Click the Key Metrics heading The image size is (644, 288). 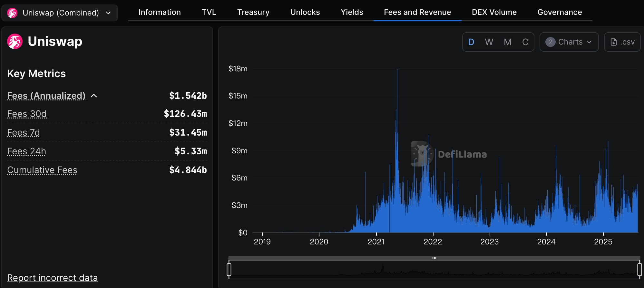pos(36,74)
